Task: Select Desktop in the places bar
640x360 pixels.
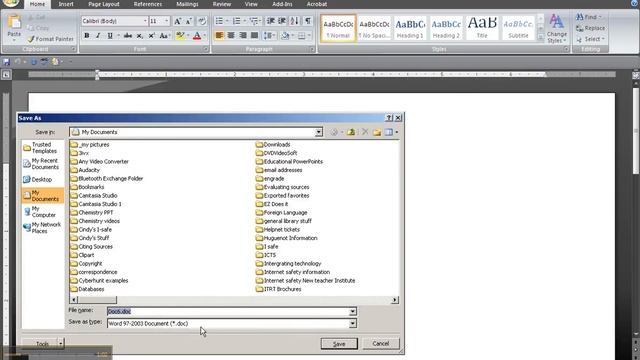Action: coord(38,180)
